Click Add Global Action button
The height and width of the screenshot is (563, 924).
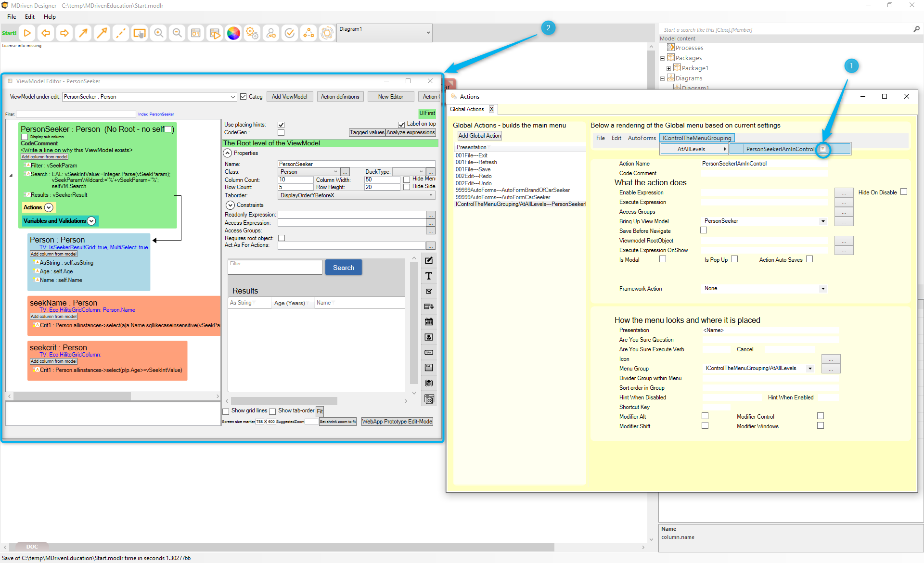(x=479, y=136)
